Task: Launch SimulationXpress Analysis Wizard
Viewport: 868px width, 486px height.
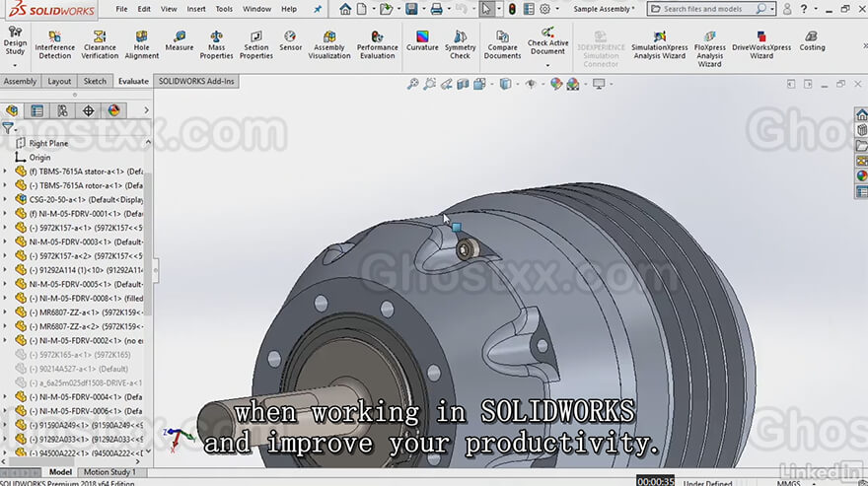Action: click(659, 45)
